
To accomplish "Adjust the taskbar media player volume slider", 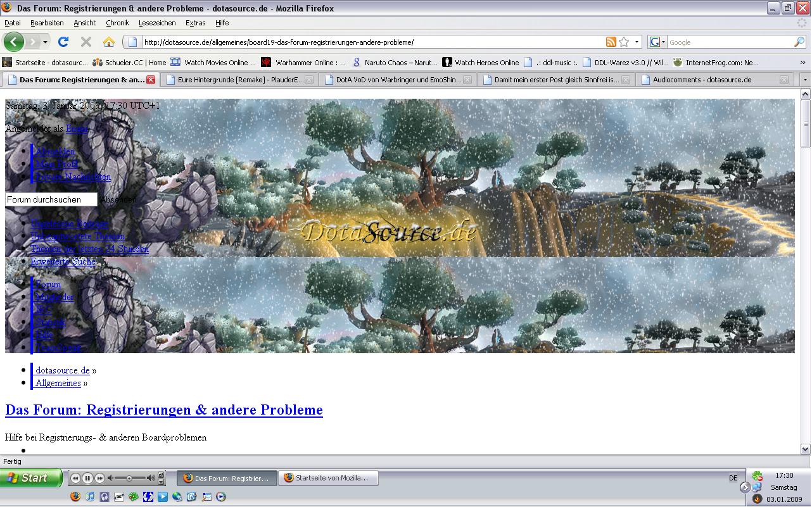I will tap(129, 478).
